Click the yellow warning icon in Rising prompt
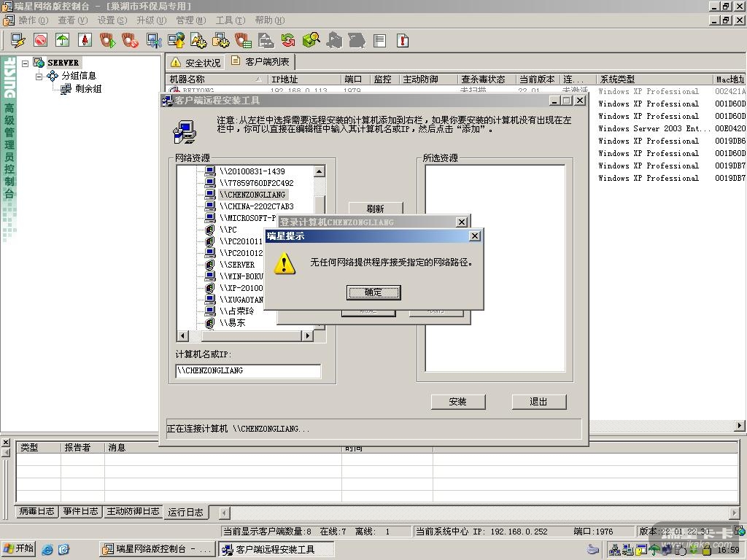The width and height of the screenshot is (747, 560). click(x=285, y=263)
